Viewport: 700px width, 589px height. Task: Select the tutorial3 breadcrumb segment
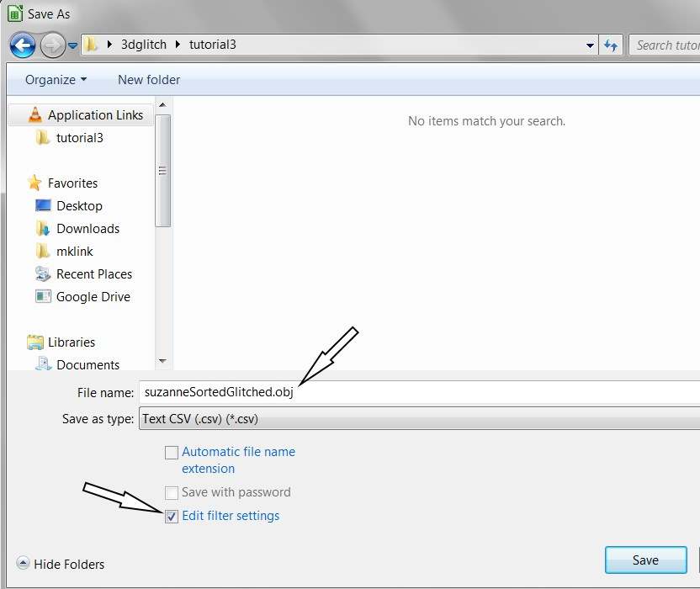(x=213, y=45)
